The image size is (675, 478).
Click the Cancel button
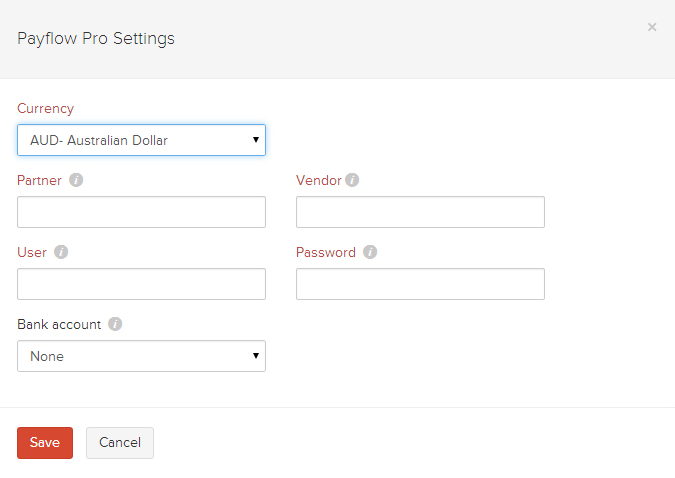pos(120,443)
